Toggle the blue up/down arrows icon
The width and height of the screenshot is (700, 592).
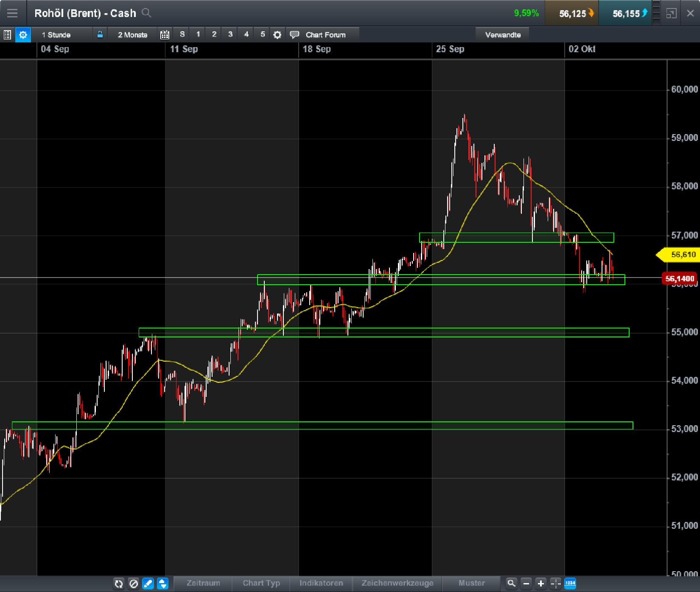[162, 584]
